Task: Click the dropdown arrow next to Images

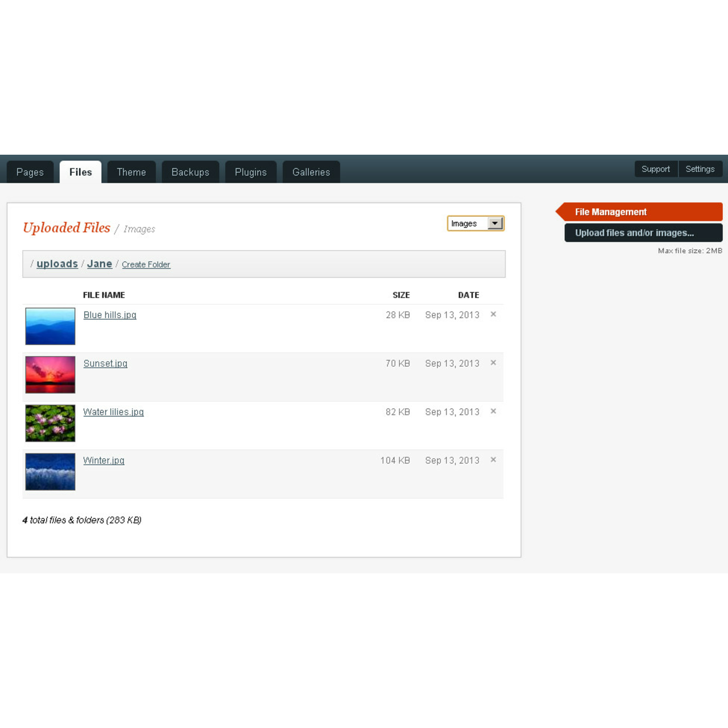Action: (x=494, y=223)
